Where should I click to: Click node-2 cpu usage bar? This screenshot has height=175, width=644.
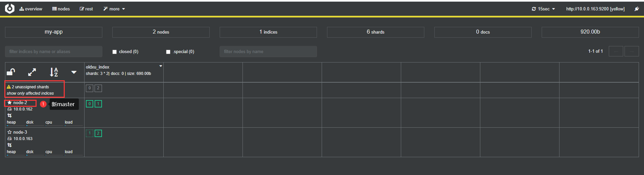tap(54, 125)
